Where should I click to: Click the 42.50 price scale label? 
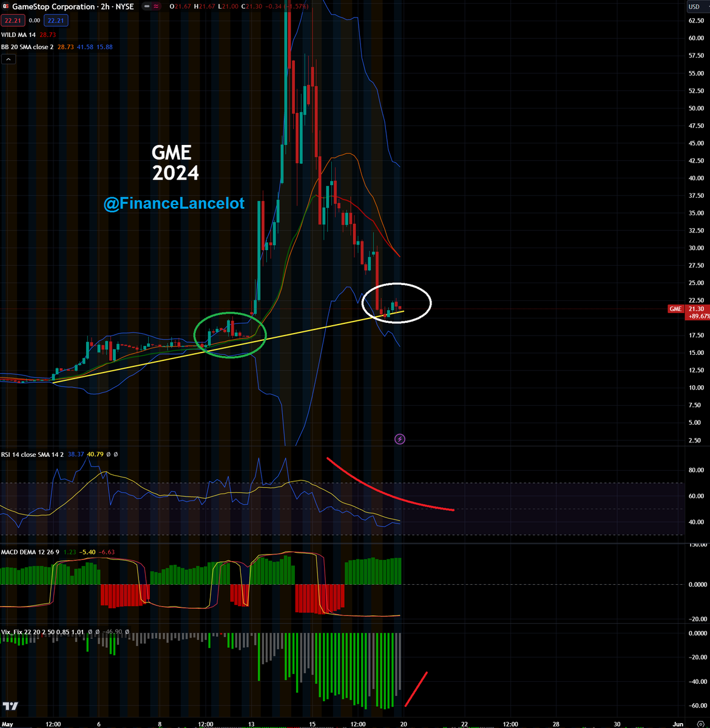pyautogui.click(x=695, y=161)
